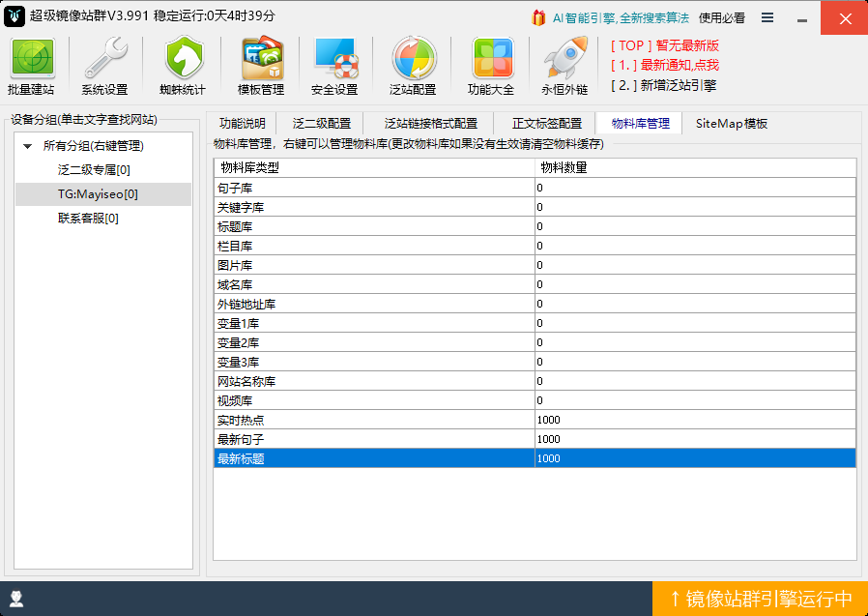
Task: Click the user avatar icon in status bar
Action: click(16, 599)
